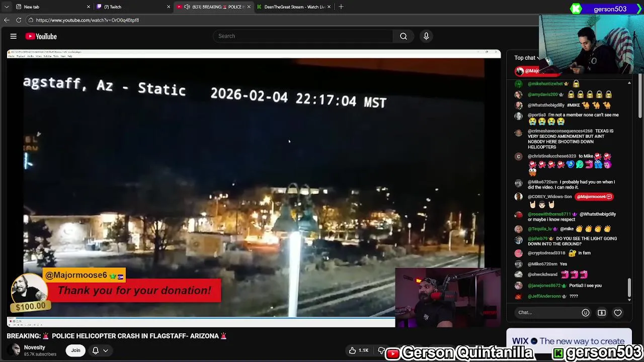
Task: Expand the Top chat dropdown
Action: click(527, 58)
